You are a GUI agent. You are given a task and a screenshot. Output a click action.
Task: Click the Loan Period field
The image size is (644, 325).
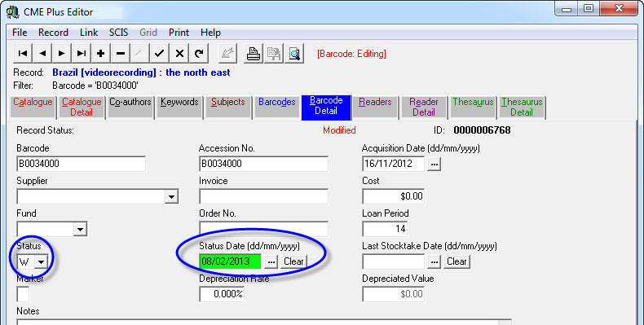386,229
